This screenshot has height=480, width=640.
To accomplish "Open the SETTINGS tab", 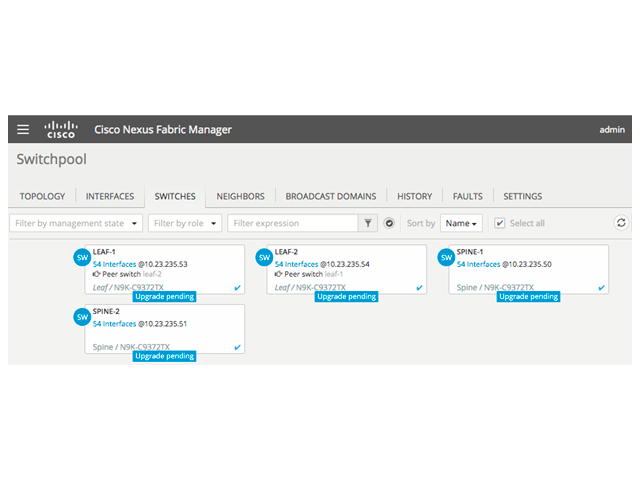I will click(x=523, y=196).
